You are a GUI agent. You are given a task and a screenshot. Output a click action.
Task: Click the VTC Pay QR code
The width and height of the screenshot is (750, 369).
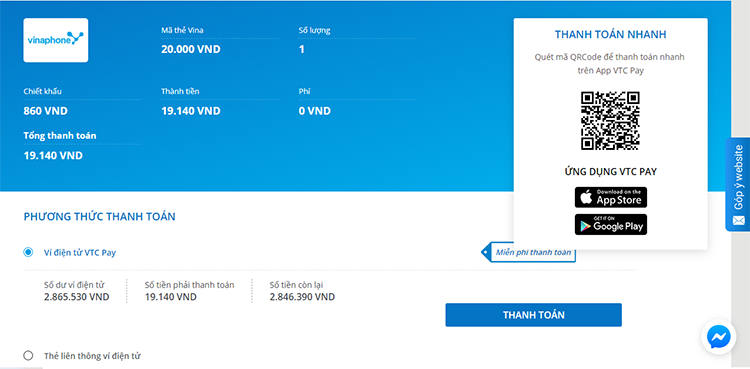click(610, 121)
